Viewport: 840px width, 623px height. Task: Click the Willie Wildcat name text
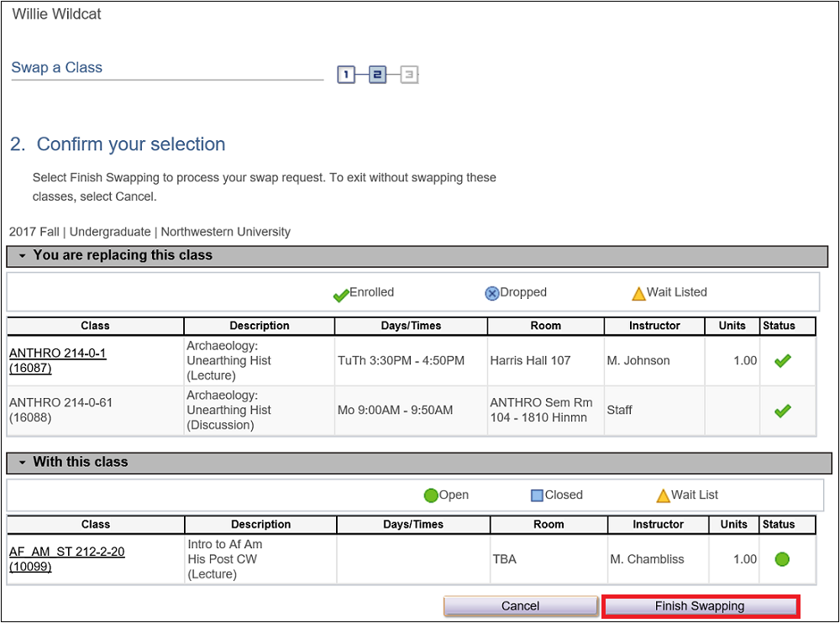[x=56, y=14]
